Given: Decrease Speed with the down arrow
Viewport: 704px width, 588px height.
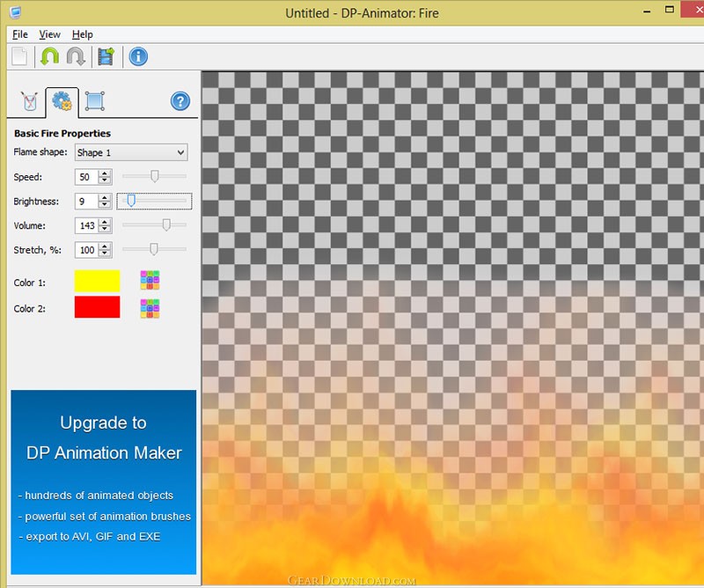Looking at the screenshot, I should point(105,180).
